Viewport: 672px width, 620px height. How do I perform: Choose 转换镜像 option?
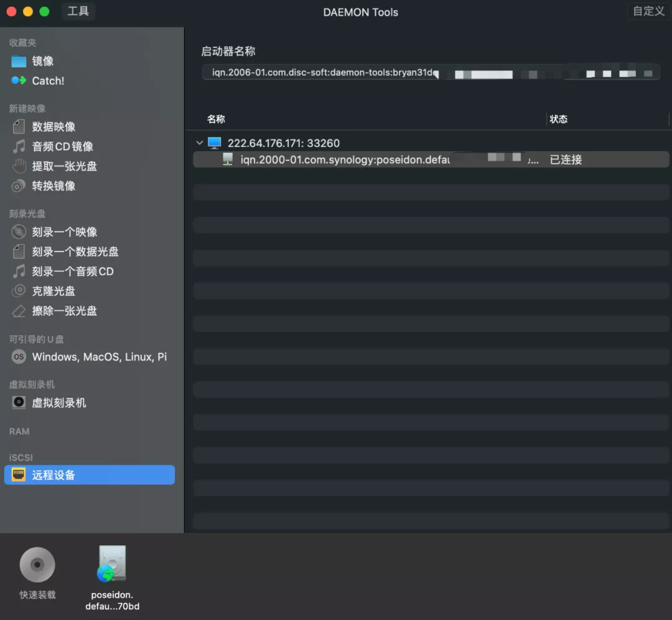(54, 186)
